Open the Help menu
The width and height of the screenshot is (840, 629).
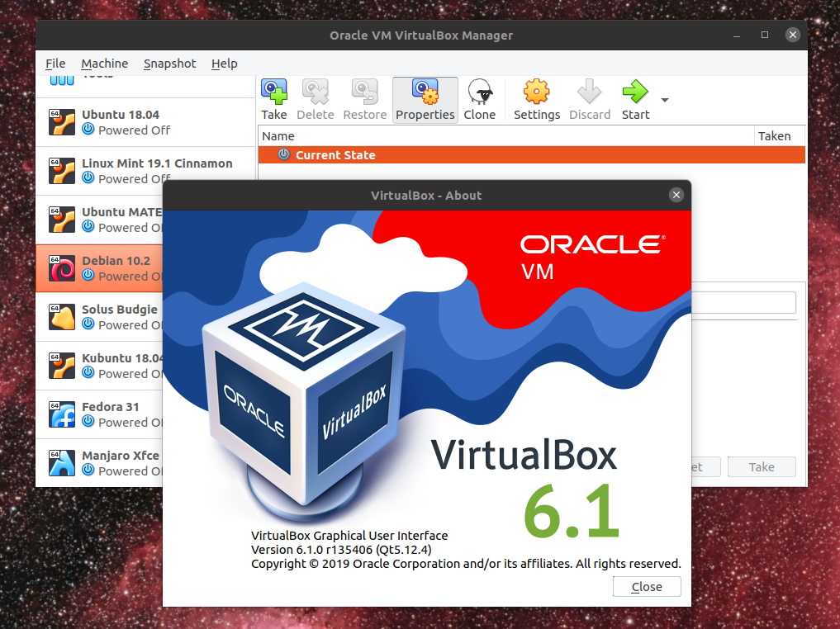[x=224, y=63]
